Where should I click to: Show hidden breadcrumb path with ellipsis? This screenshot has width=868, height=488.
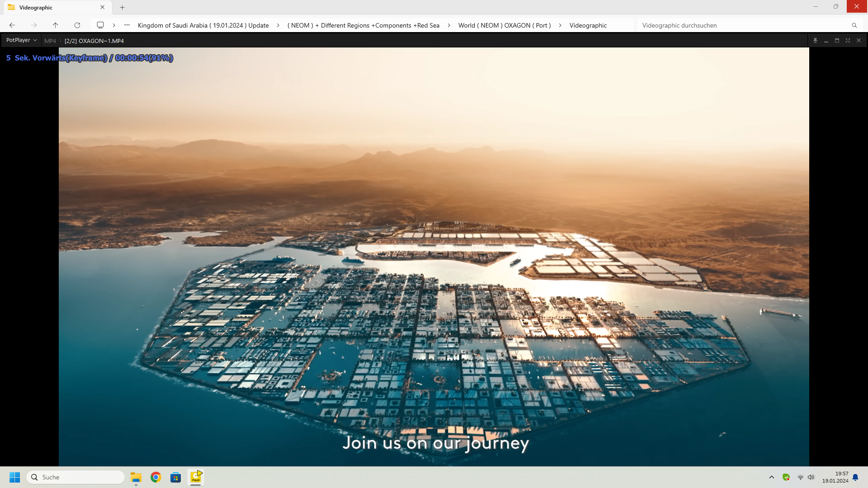tap(127, 25)
